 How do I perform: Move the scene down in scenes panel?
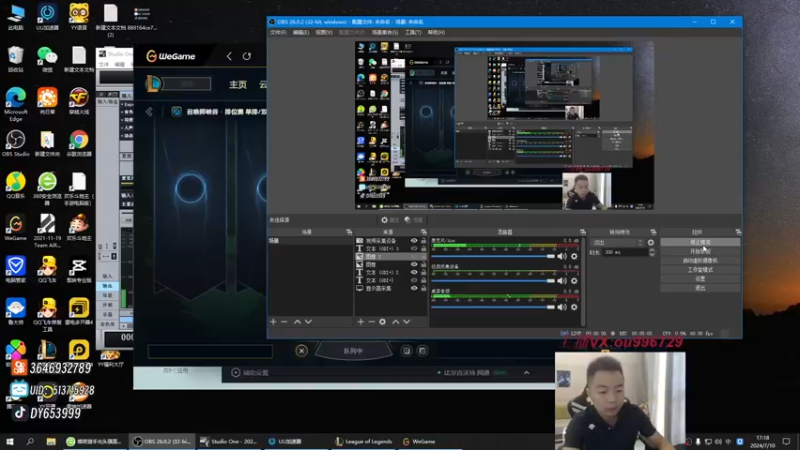pyautogui.click(x=308, y=322)
